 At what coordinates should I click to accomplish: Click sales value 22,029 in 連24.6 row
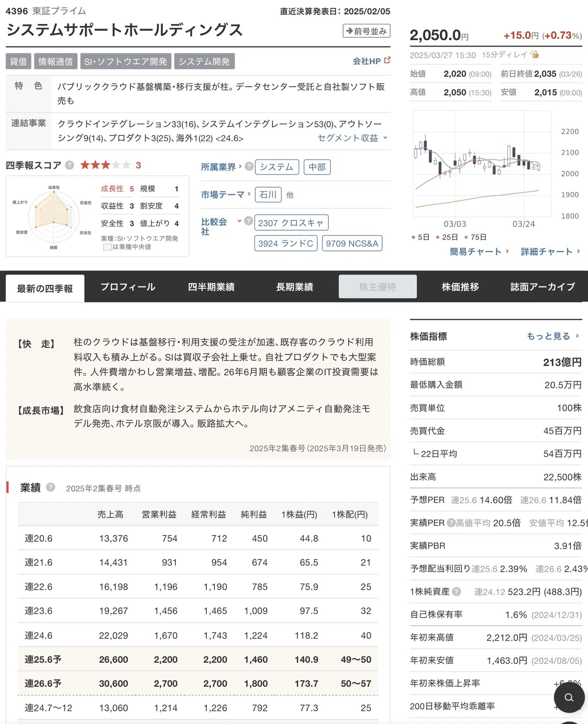pyautogui.click(x=114, y=635)
